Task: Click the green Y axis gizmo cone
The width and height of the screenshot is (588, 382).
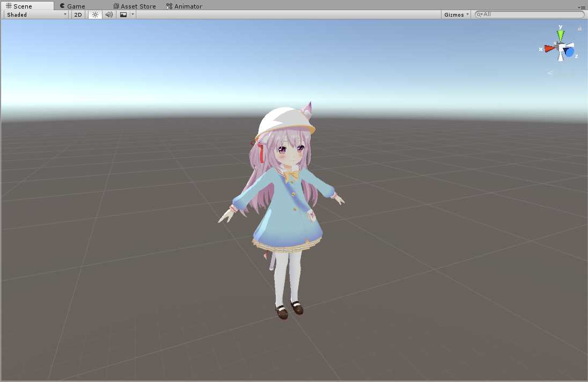Action: pyautogui.click(x=561, y=35)
